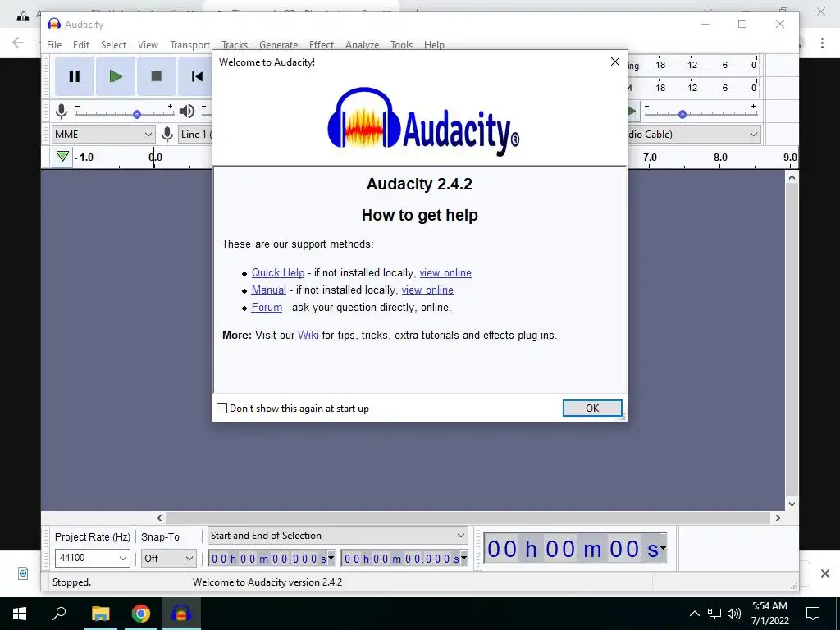Click view online link beside Manual

(427, 290)
